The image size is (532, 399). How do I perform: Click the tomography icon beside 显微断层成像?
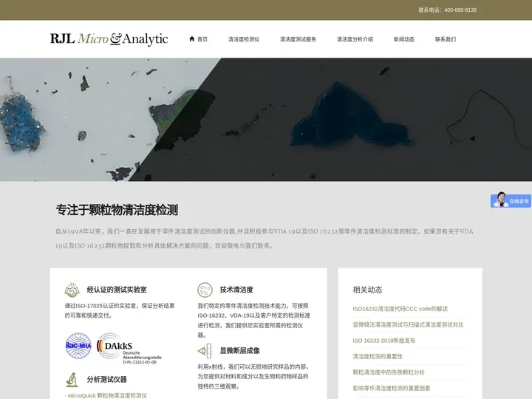205,351
